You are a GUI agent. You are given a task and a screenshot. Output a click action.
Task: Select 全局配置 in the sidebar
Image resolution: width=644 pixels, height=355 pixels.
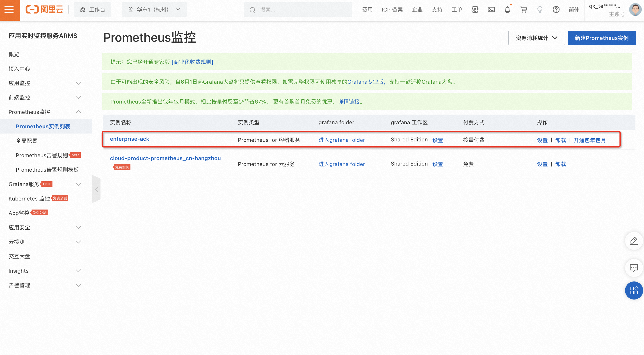click(27, 141)
